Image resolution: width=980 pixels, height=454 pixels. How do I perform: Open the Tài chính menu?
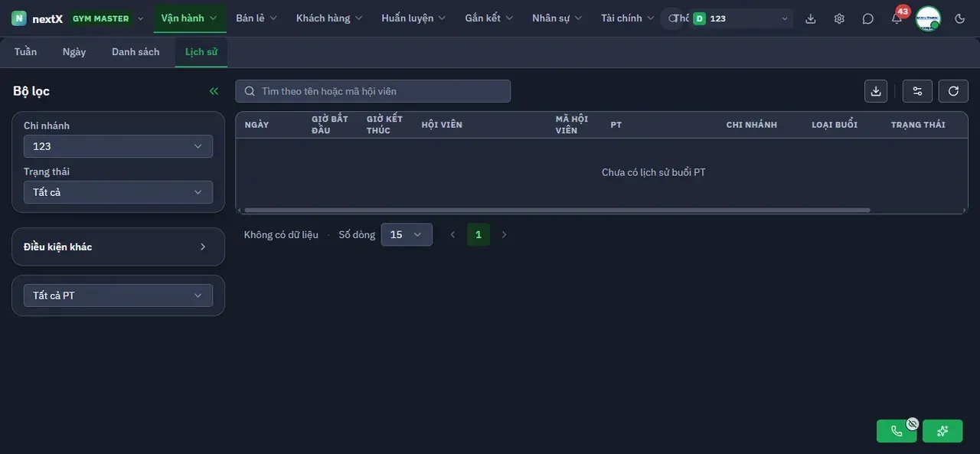coord(628,18)
